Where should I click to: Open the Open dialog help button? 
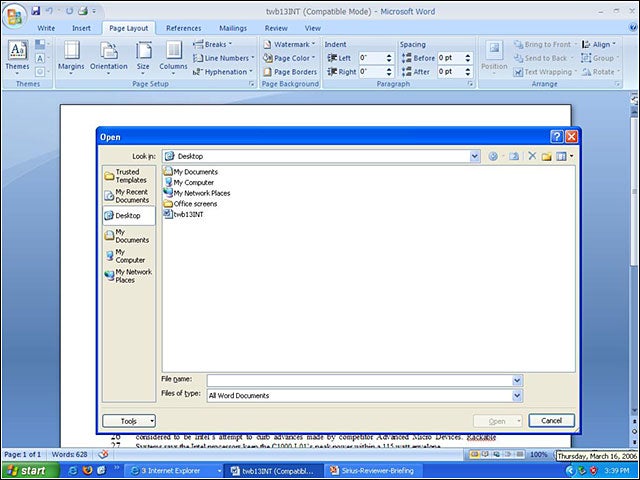(x=556, y=137)
